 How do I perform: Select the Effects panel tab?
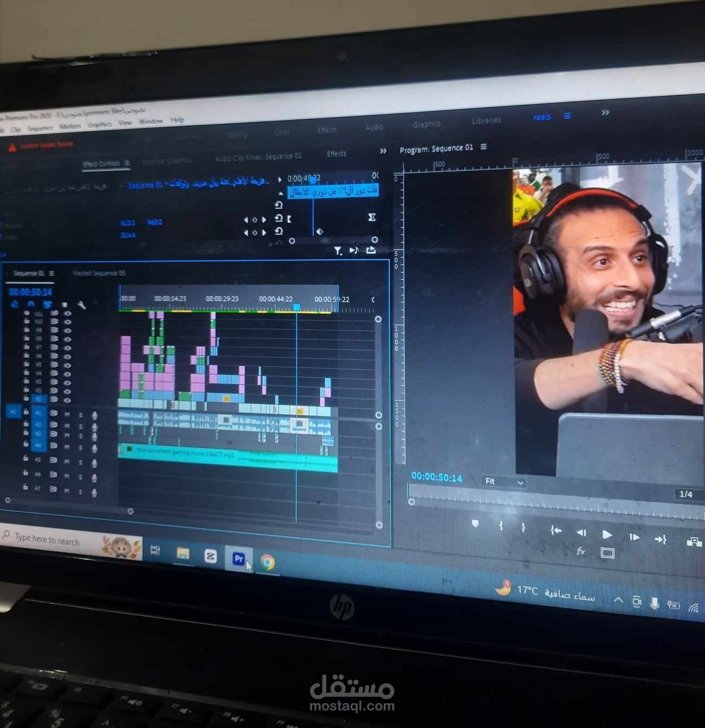pyautogui.click(x=337, y=154)
